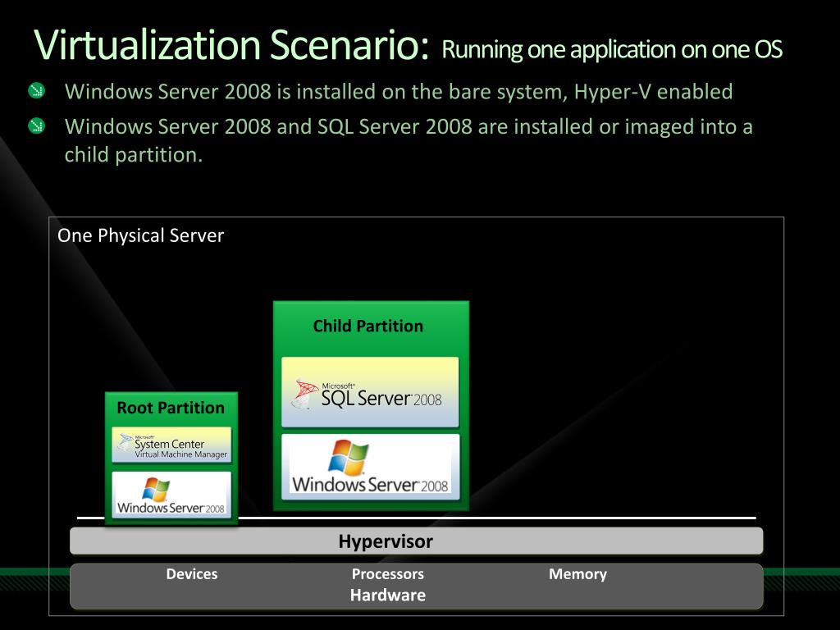Click the One Physical Server label
Image resolution: width=840 pixels, height=630 pixels.
(140, 235)
